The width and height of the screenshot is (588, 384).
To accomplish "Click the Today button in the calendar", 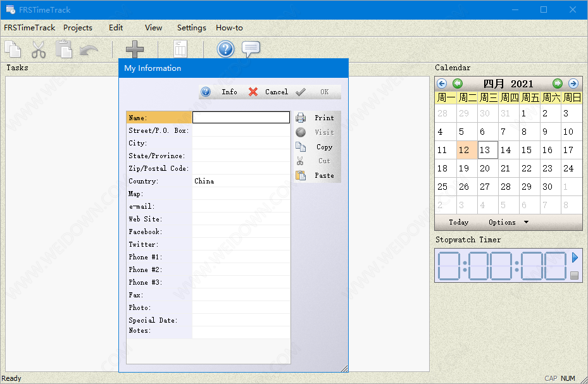I will (x=459, y=222).
